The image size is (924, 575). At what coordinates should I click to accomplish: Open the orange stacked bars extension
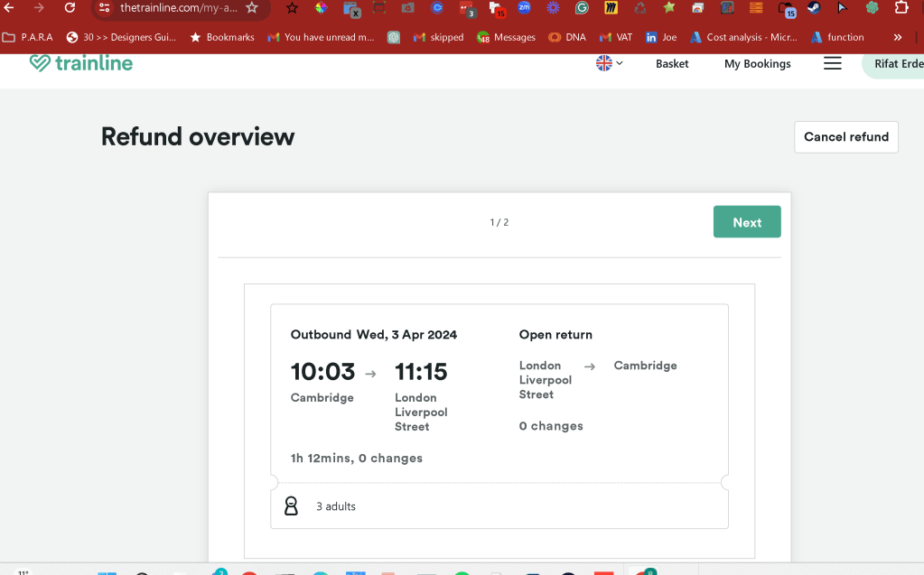tap(756, 7)
